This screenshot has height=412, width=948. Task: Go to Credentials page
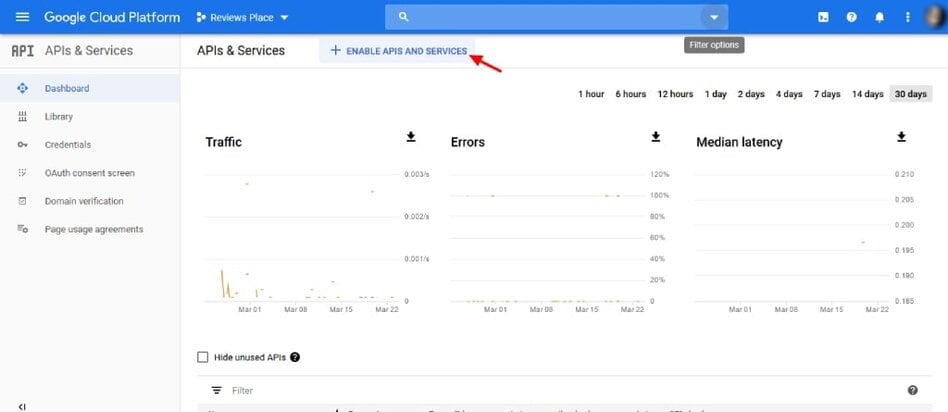point(67,145)
